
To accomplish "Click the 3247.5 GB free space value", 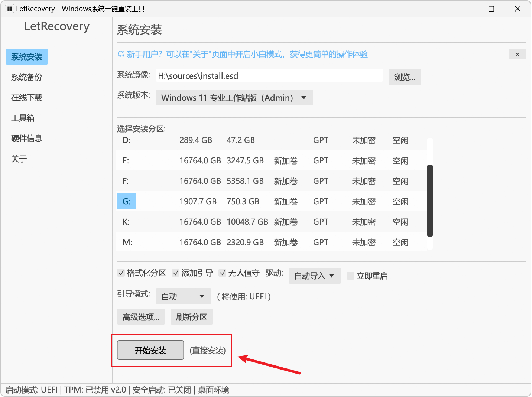I will coord(245,160).
